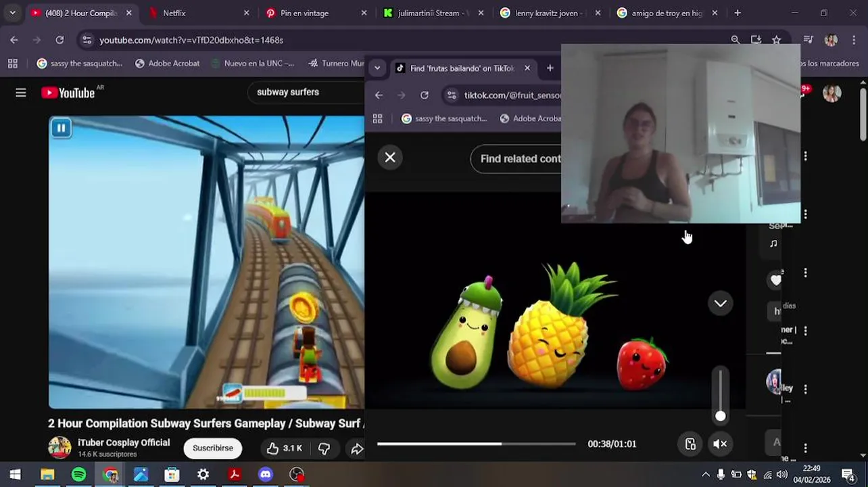Image resolution: width=868 pixels, height=487 pixels.
Task: Switch to lenny kravitz joven tab
Action: 550,13
